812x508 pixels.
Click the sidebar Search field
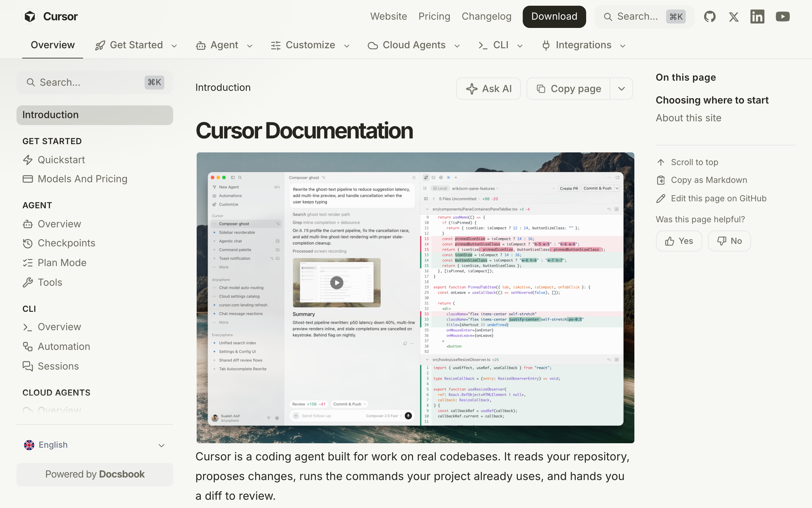tap(95, 82)
